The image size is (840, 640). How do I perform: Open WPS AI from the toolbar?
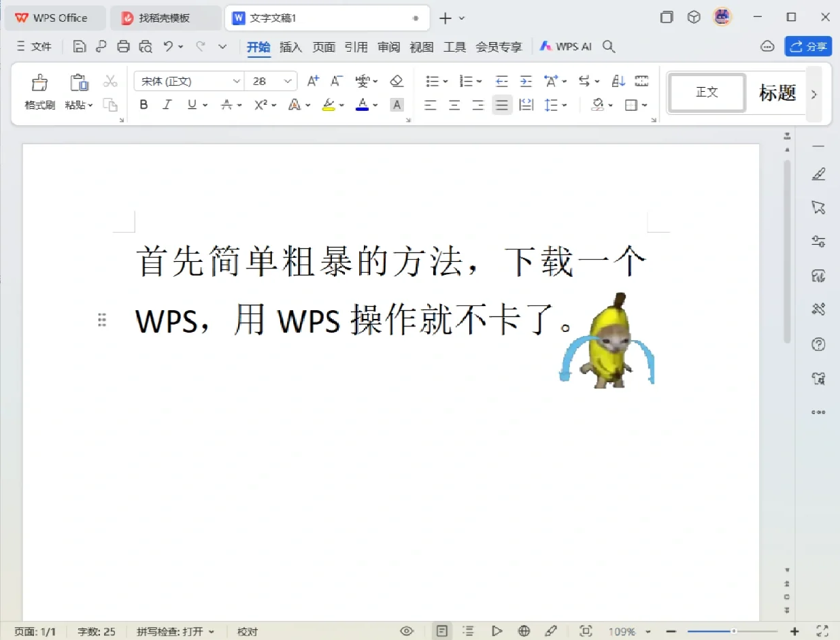565,46
